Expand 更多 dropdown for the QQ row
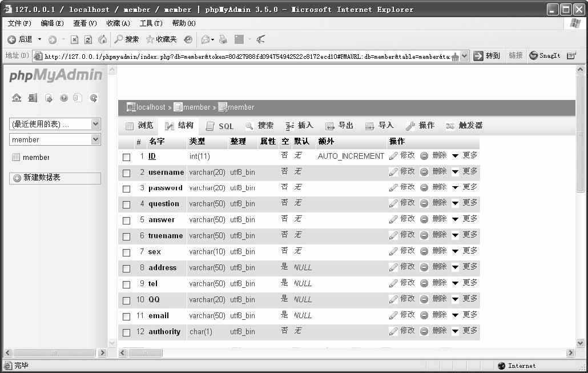The height and width of the screenshot is (373, 588). click(465, 299)
